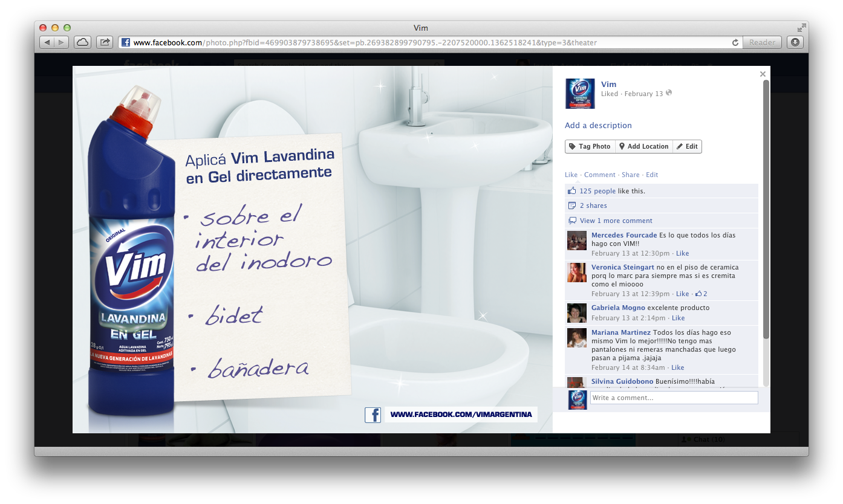The image size is (843, 504).
Task: Open Silvina Guidobono's profile name
Action: (622, 381)
